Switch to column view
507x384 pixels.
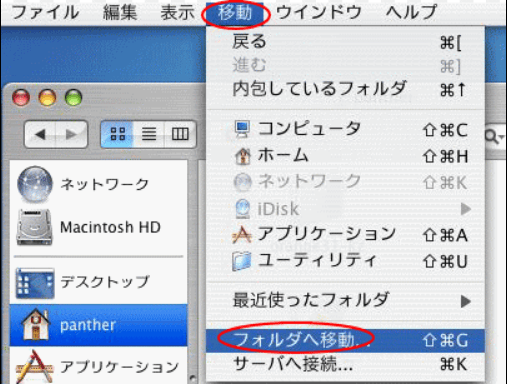pos(180,134)
